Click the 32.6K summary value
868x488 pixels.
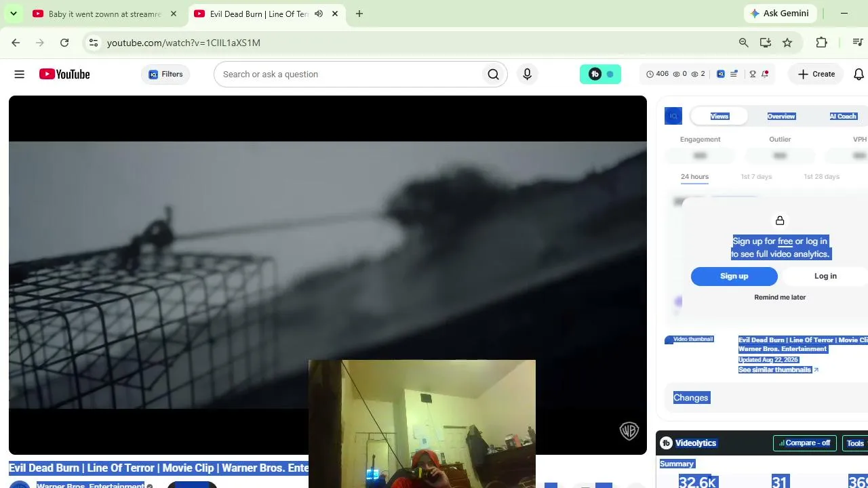tap(698, 481)
